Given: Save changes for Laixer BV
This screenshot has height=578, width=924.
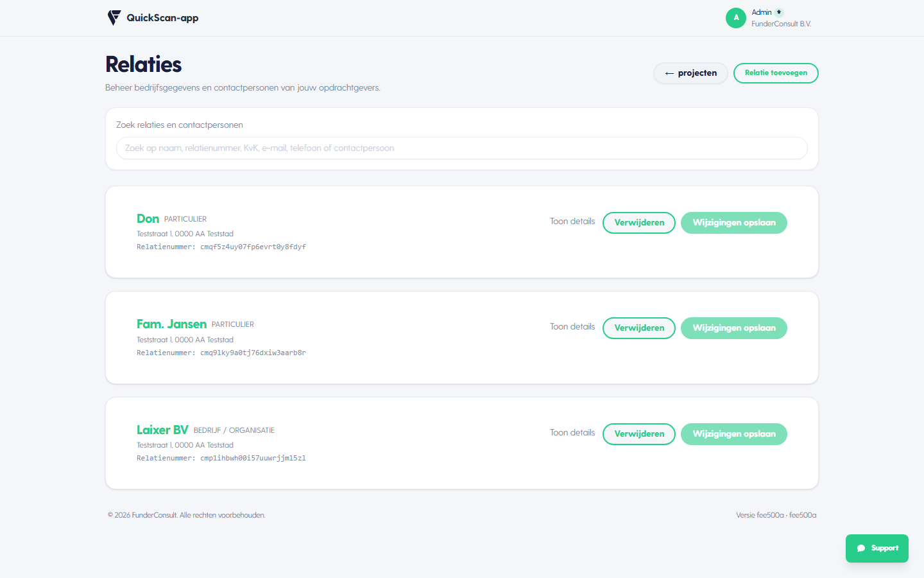Looking at the screenshot, I should pyautogui.click(x=734, y=434).
